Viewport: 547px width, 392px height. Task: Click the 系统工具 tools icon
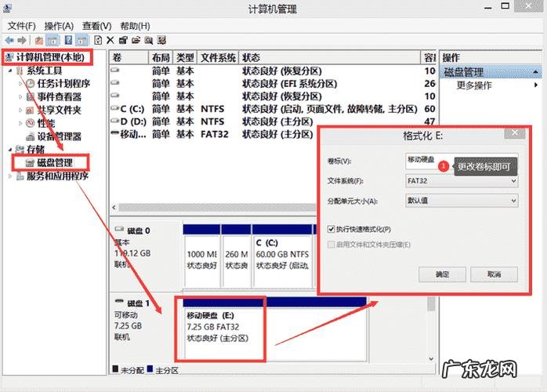click(x=20, y=71)
